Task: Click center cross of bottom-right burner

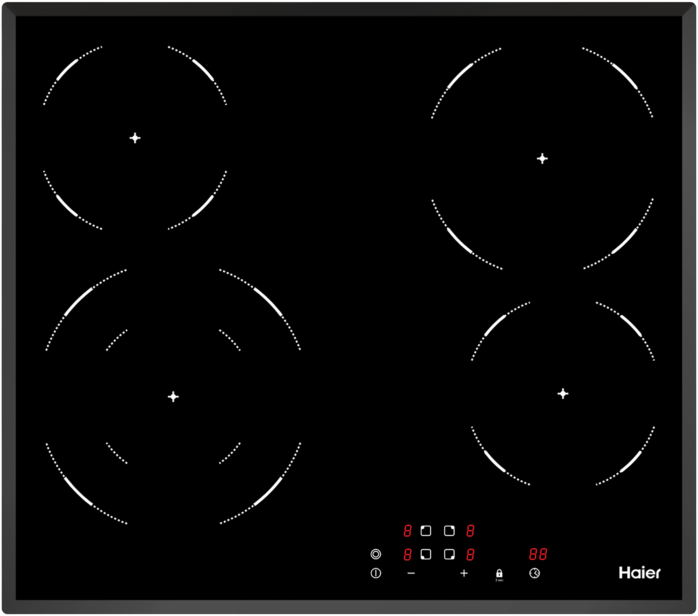Action: [563, 393]
